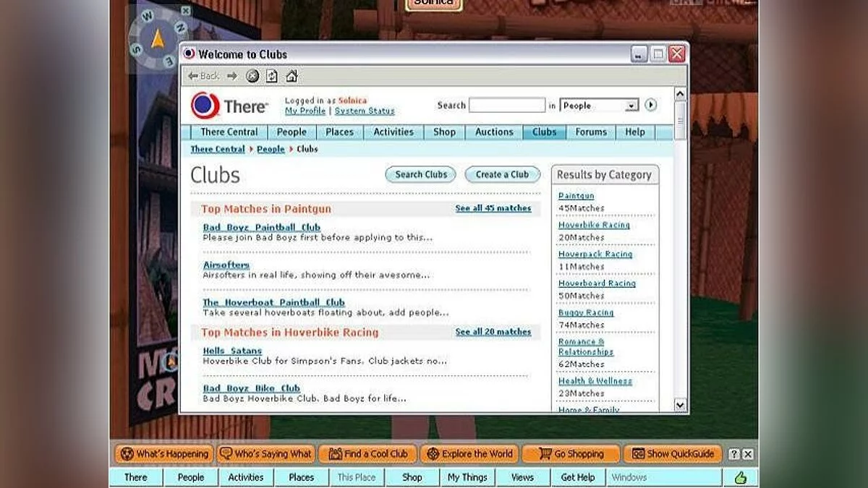The width and height of the screenshot is (868, 488).
Task: Close the compass widget with its X
Action: pyautogui.click(x=186, y=10)
